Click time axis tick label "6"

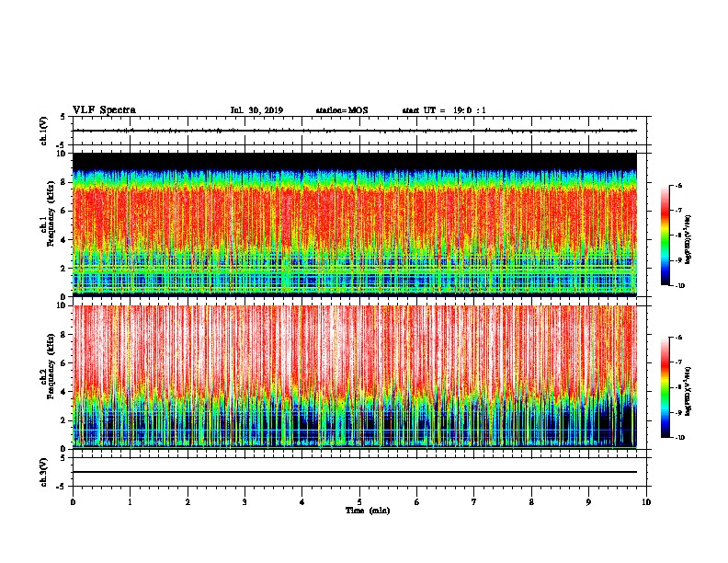[x=417, y=502]
